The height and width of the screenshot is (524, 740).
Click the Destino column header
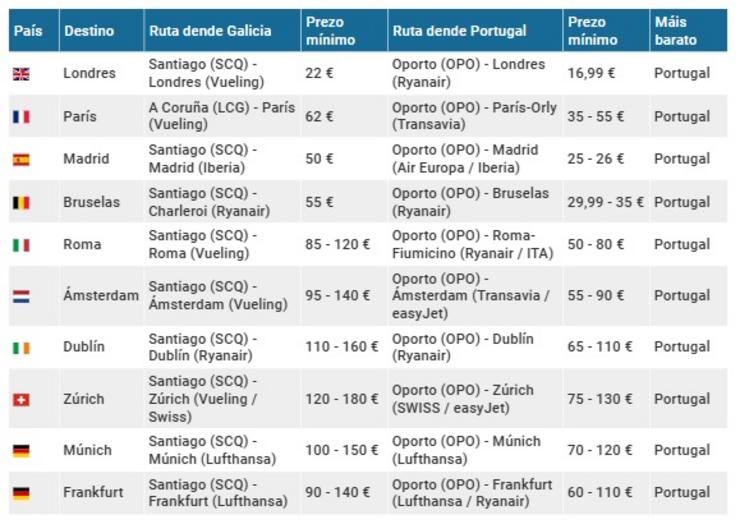tap(88, 31)
